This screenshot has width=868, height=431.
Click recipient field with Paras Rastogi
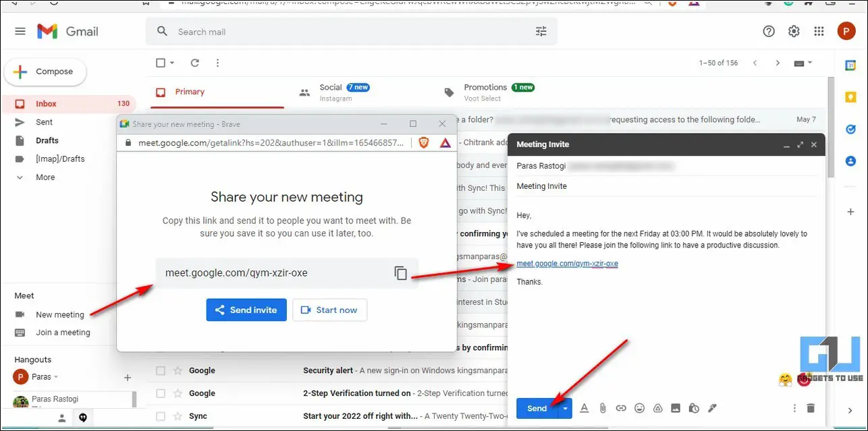tap(666, 166)
